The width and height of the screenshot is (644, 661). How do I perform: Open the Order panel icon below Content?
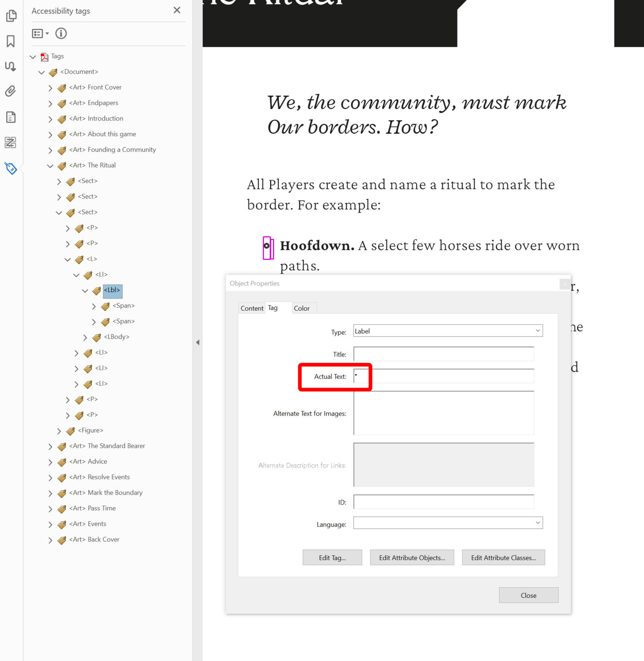(x=11, y=143)
